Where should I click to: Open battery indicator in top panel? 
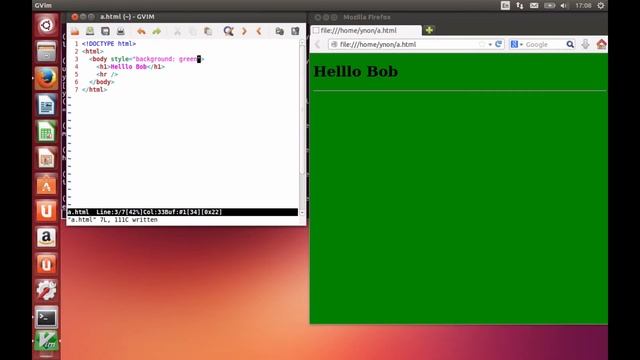coord(549,5)
